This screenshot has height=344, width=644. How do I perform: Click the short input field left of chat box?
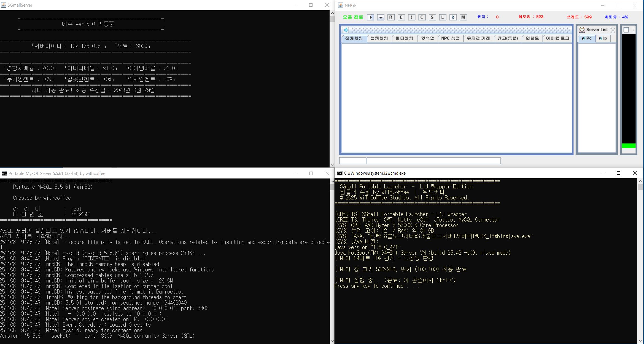[x=352, y=161]
